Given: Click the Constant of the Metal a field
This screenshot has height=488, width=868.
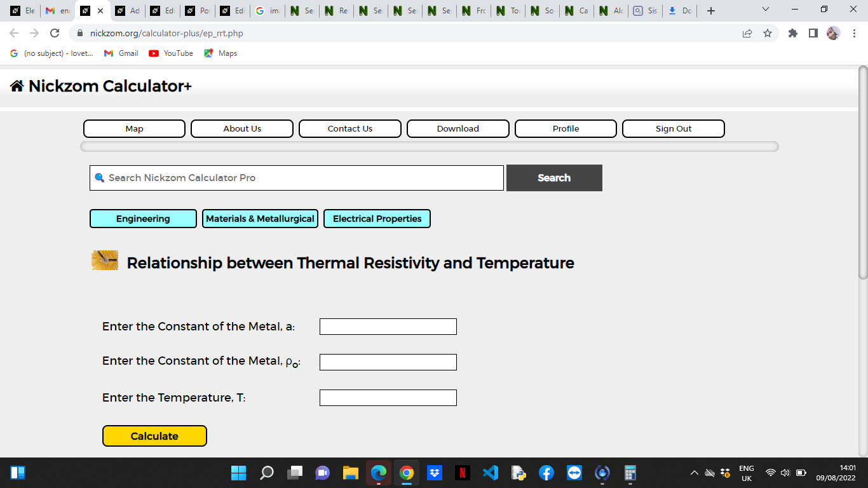Looking at the screenshot, I should coord(388,327).
